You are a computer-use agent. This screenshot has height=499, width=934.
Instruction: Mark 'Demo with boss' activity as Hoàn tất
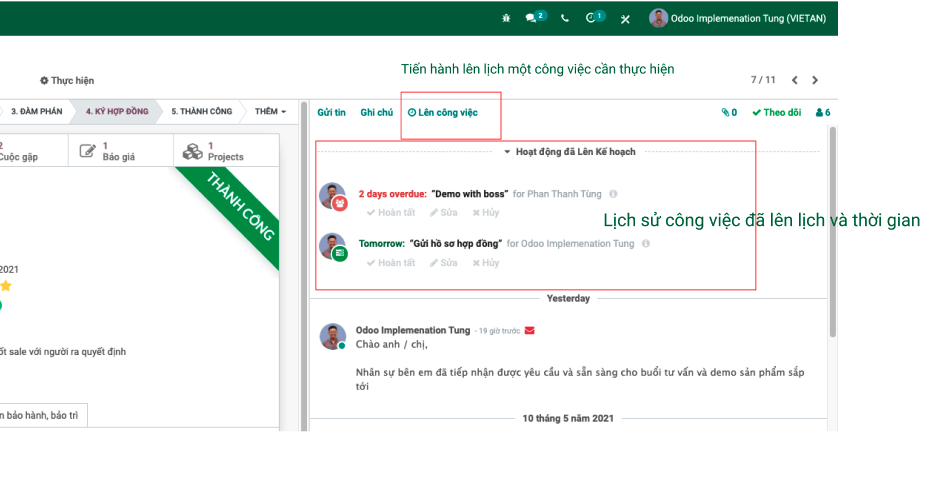click(x=391, y=213)
